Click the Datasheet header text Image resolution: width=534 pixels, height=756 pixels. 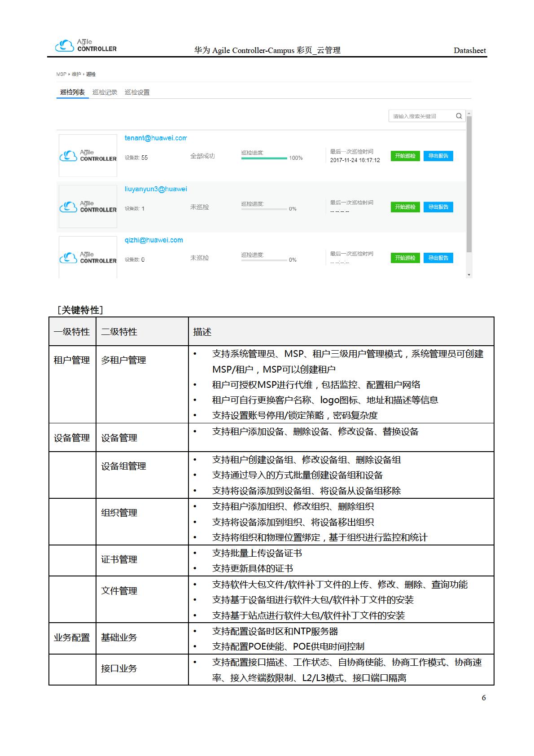click(x=470, y=50)
